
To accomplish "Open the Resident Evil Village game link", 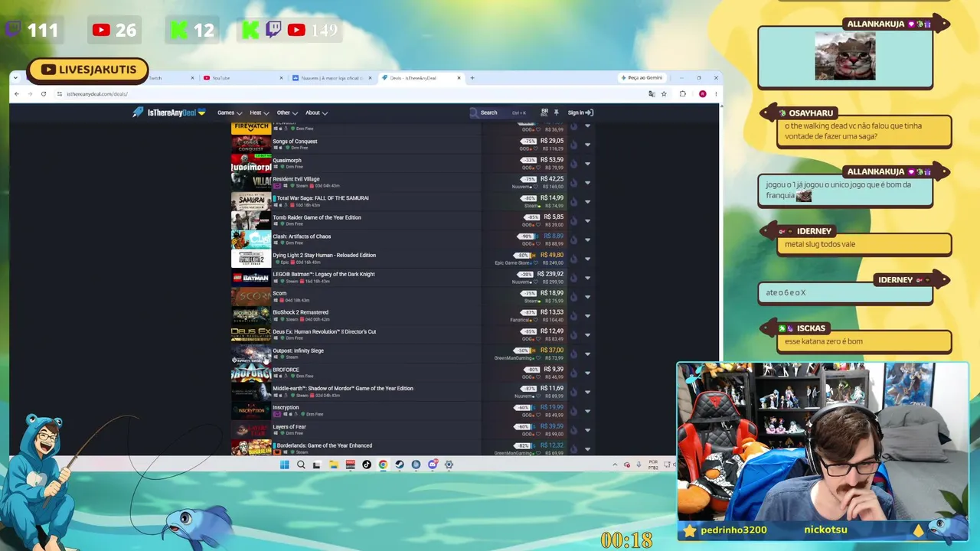I will pyautogui.click(x=296, y=179).
